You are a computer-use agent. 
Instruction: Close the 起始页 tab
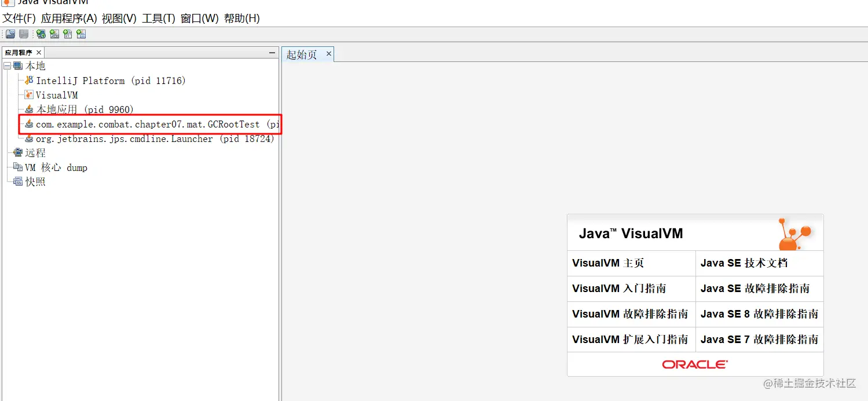[x=328, y=54]
